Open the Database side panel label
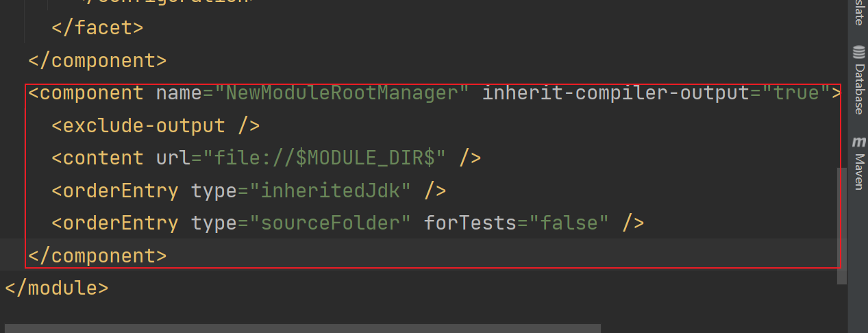868x333 pixels. click(858, 88)
